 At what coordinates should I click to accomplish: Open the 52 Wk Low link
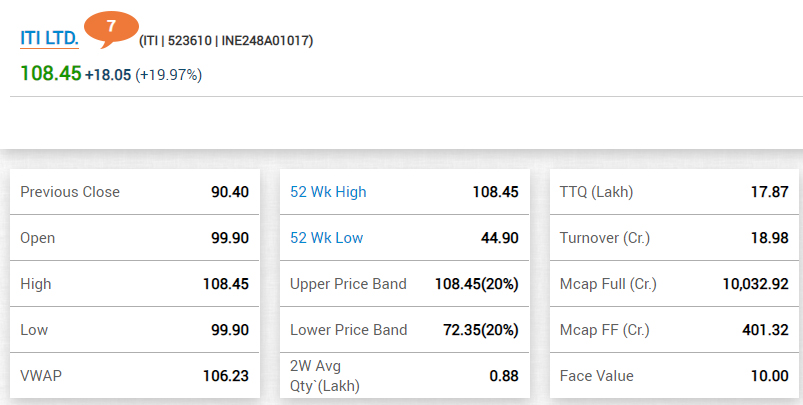(x=326, y=238)
